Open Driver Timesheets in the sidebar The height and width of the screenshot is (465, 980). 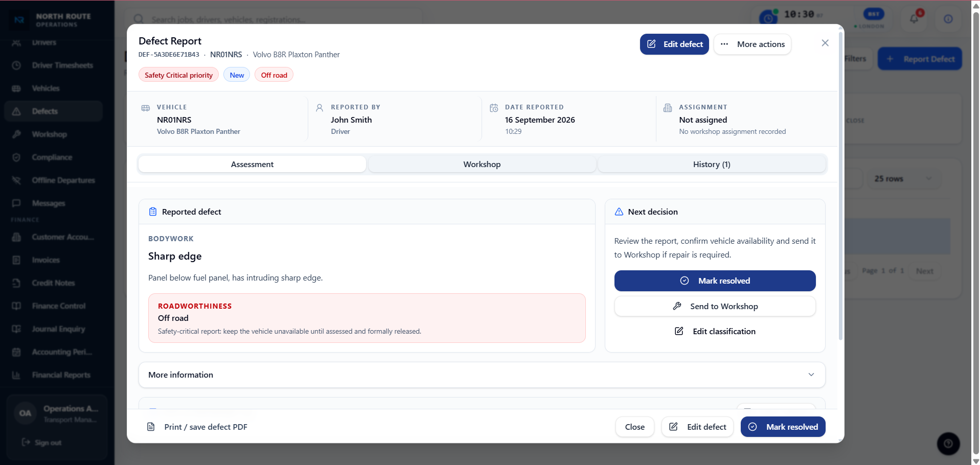click(53, 65)
